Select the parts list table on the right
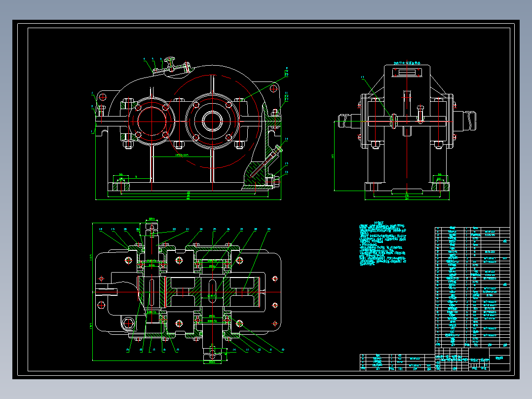Image resolution: width=532 pixels, height=399 pixels. [x=472, y=287]
